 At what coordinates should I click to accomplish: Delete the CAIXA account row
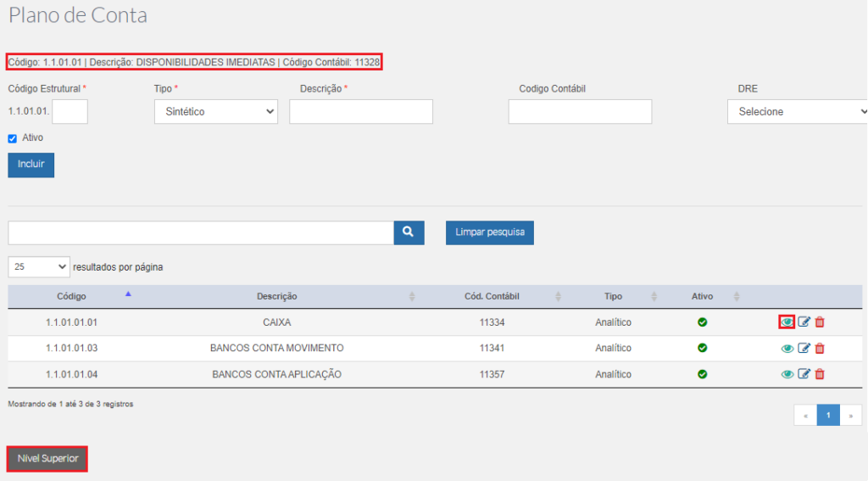click(820, 322)
